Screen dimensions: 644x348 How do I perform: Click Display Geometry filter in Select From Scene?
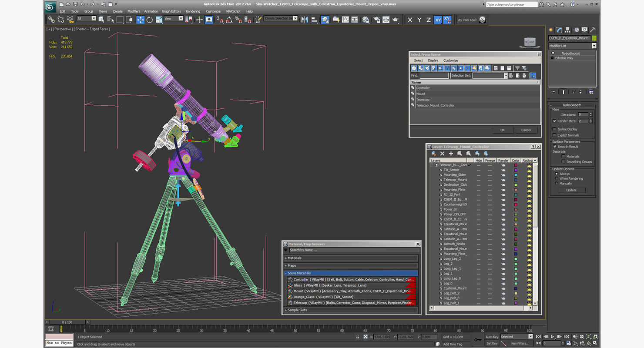pyautogui.click(x=414, y=68)
